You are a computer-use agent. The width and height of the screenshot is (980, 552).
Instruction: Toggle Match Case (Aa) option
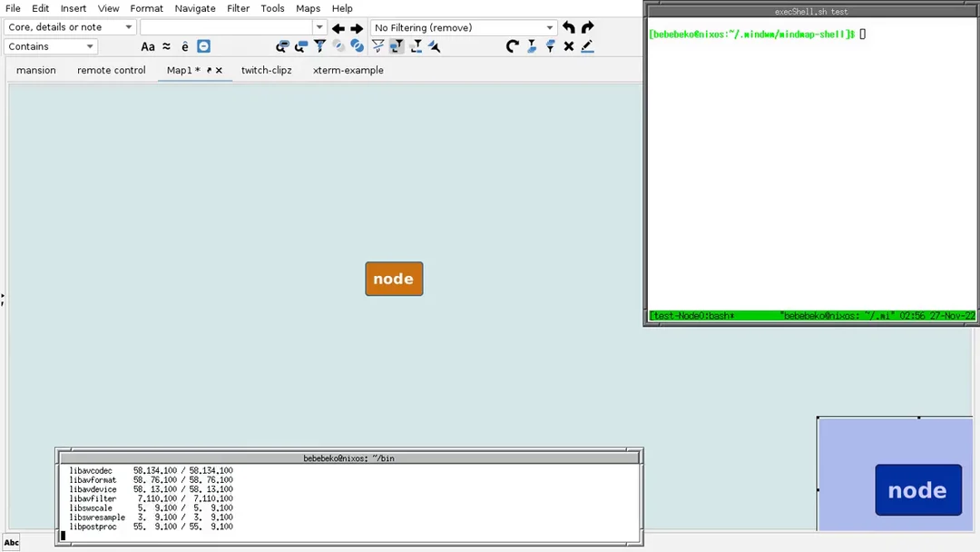148,46
